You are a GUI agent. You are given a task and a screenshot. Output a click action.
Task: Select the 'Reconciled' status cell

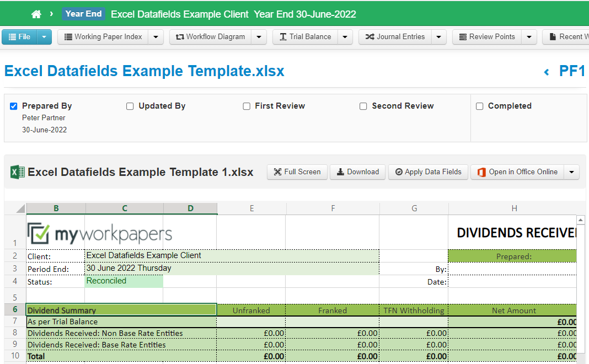[124, 281]
